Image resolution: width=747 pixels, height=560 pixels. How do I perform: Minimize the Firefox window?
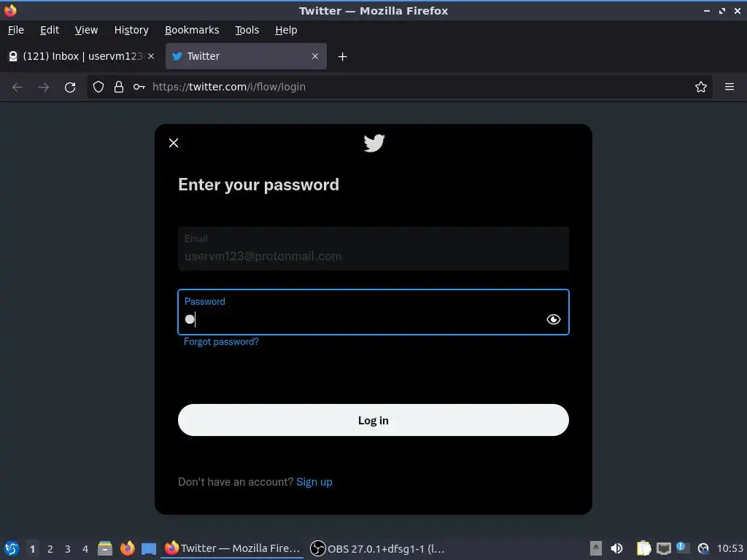707,10
